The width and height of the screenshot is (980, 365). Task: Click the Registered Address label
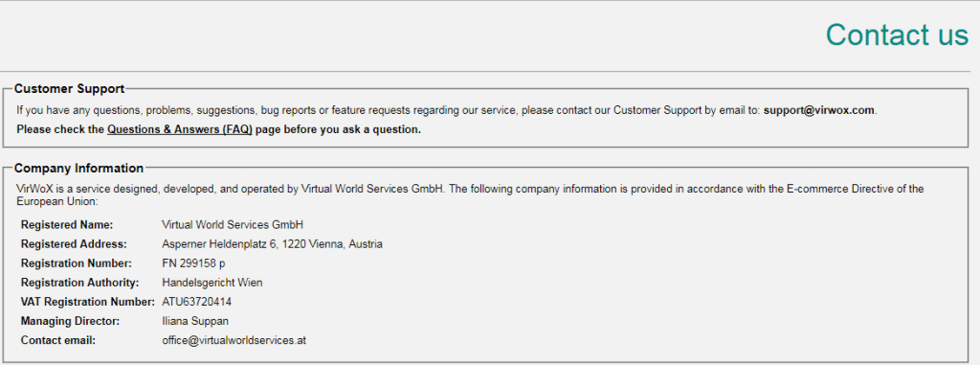point(74,244)
